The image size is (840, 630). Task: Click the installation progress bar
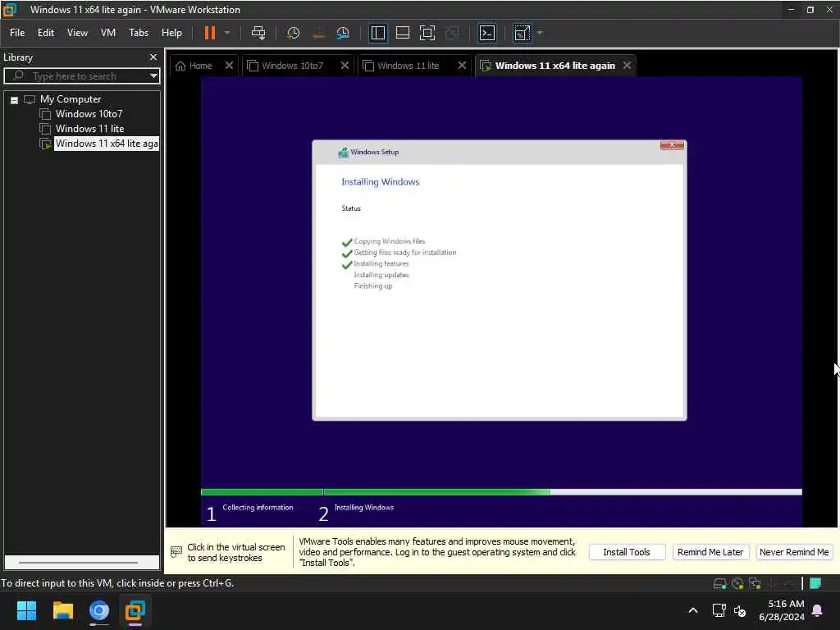[x=501, y=492]
